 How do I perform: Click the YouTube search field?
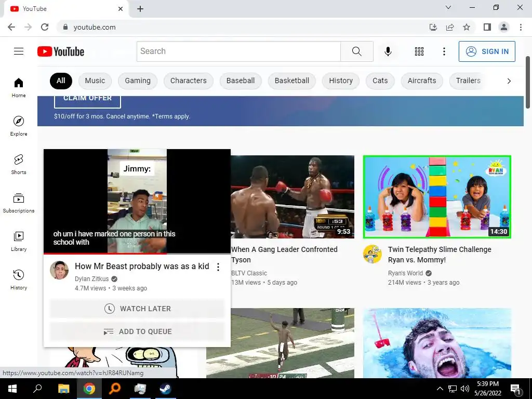(238, 51)
